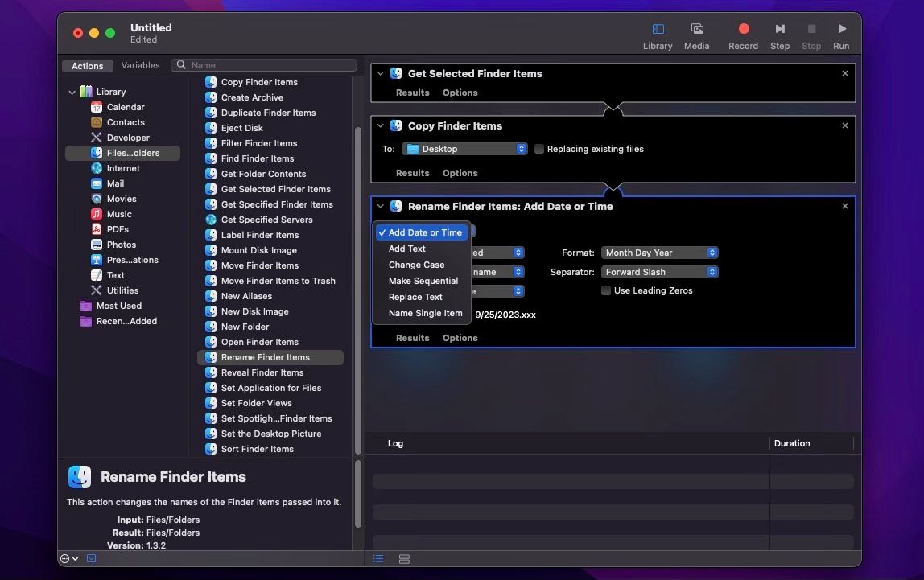Image resolution: width=924 pixels, height=580 pixels.
Task: Click the Step toolbar icon
Action: 779,28
